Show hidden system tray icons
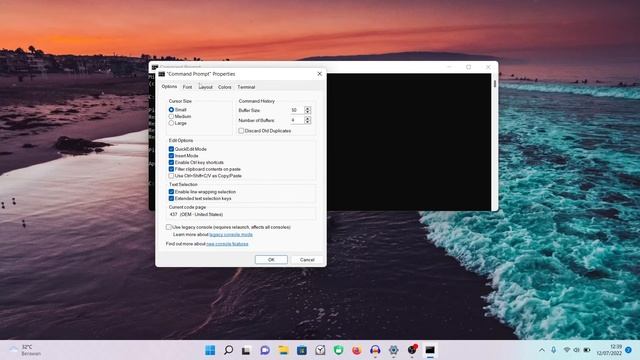 point(542,350)
